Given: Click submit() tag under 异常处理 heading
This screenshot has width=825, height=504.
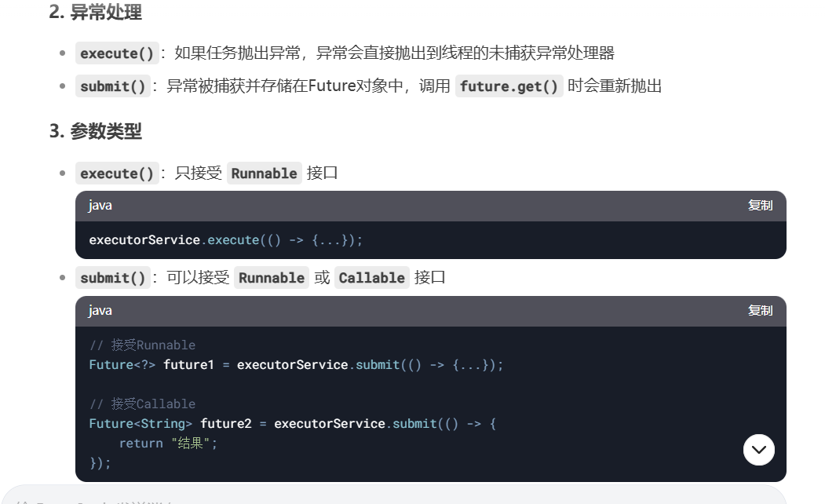Looking at the screenshot, I should click(112, 86).
